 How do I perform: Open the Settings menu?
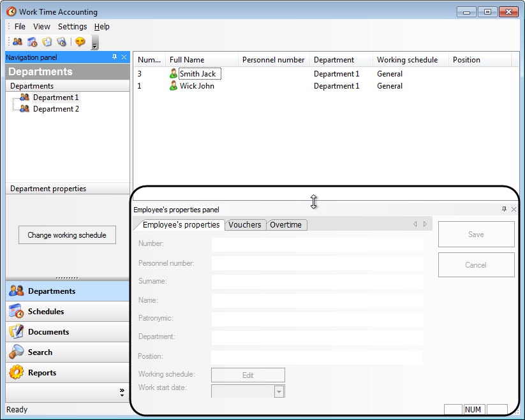click(x=72, y=27)
